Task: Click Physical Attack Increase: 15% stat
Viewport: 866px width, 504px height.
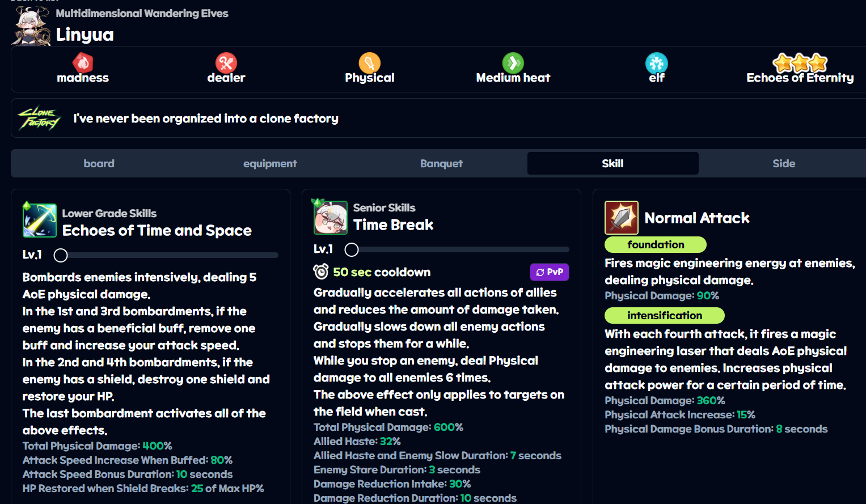Action: pyautogui.click(x=680, y=415)
